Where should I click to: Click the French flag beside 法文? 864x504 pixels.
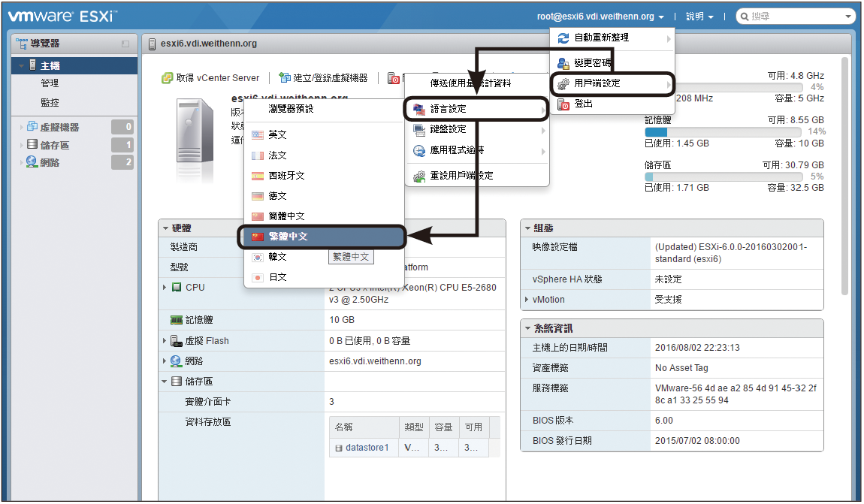coord(258,156)
